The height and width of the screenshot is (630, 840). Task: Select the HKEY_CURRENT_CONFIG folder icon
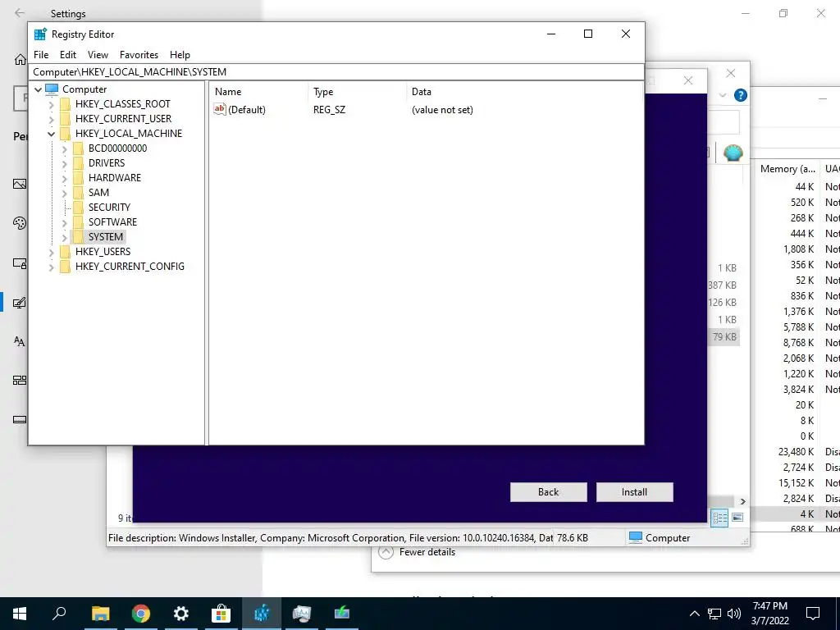[65, 267]
